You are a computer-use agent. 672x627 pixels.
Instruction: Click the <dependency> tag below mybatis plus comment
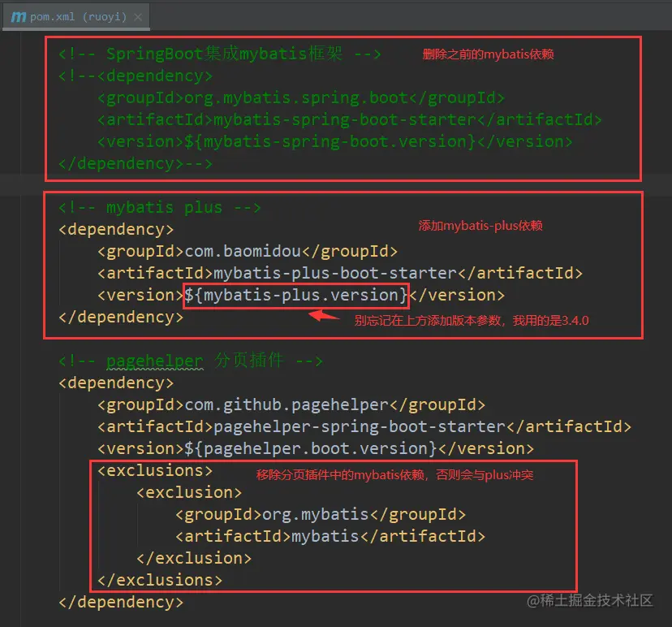(x=116, y=230)
